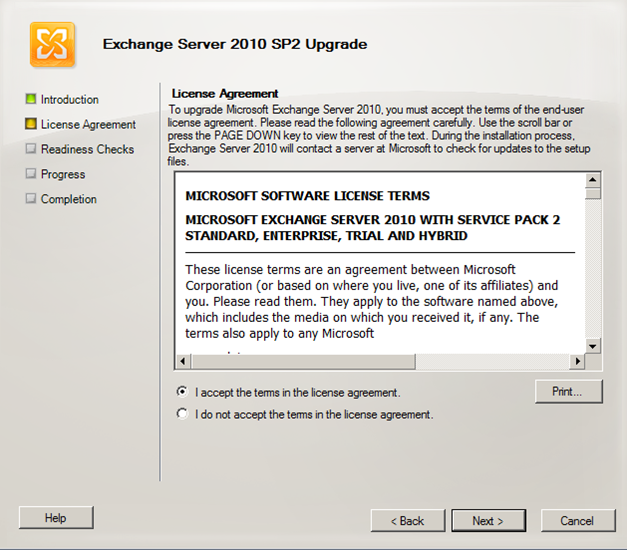The image size is (627, 550).
Task: Click the horizontal scrollbar thumb
Action: (304, 361)
